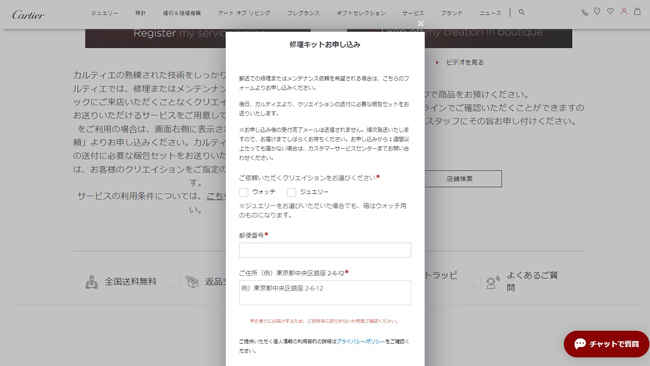Image resolution: width=650 pixels, height=366 pixels.
Task: Check the ウォッチ checkbox
Action: click(244, 192)
